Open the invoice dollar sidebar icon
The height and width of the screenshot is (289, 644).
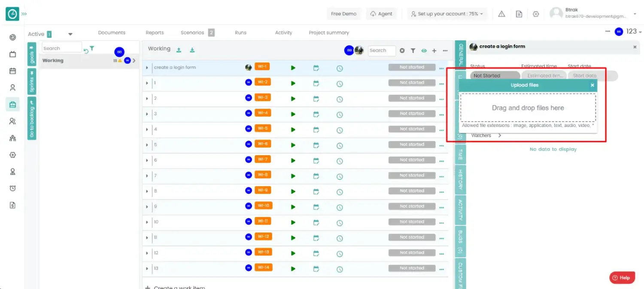tap(12, 205)
